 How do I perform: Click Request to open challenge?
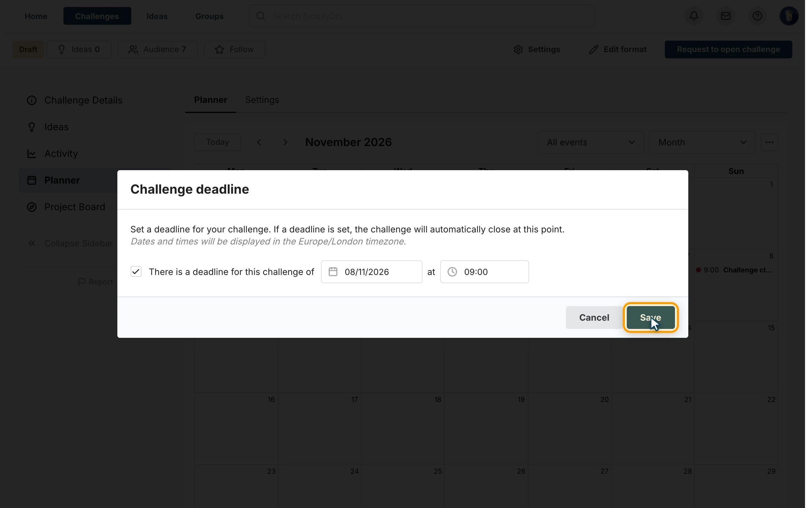[x=728, y=50]
